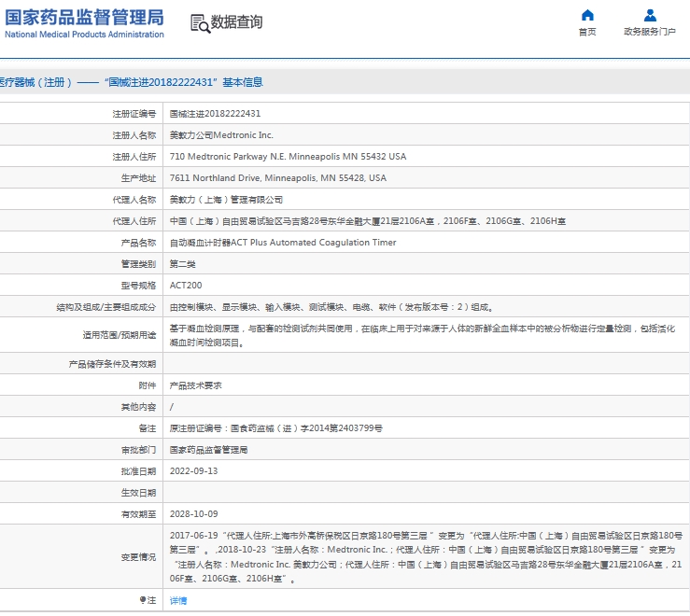This screenshot has width=690, height=616.
Task: Click the 注册证编号 row label
Action: tap(134, 114)
